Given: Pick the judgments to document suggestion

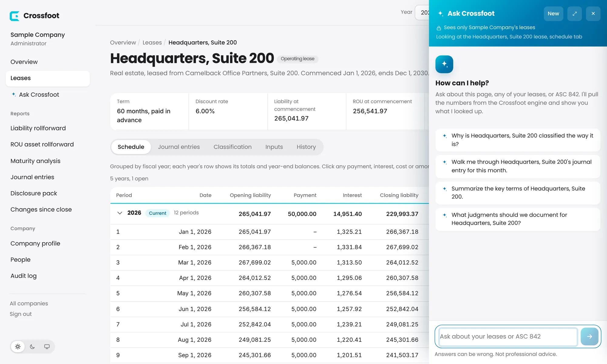Looking at the screenshot, I should coord(518,219).
